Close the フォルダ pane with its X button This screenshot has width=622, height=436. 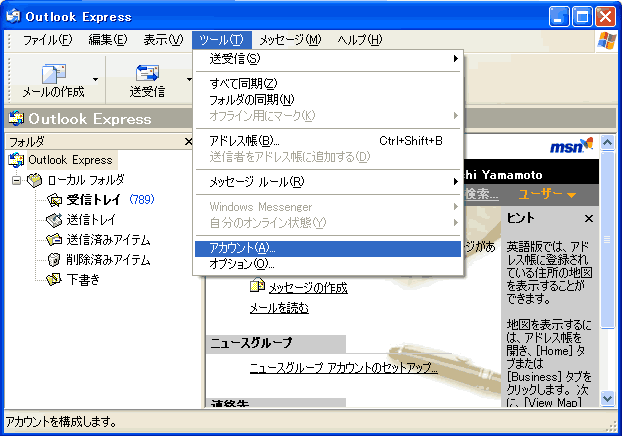click(188, 142)
